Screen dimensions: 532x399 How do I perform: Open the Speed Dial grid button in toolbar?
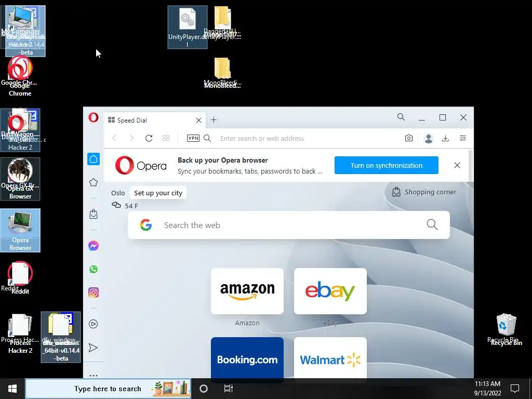(166, 138)
